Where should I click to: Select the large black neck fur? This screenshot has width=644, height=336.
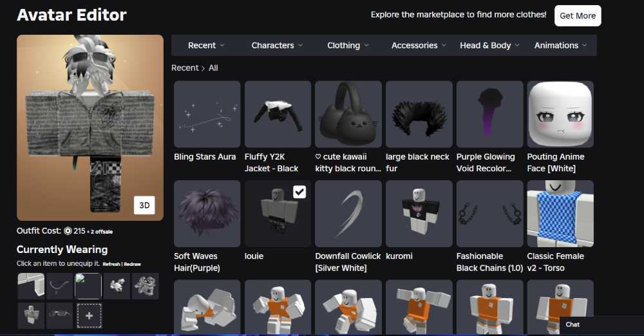coord(419,114)
